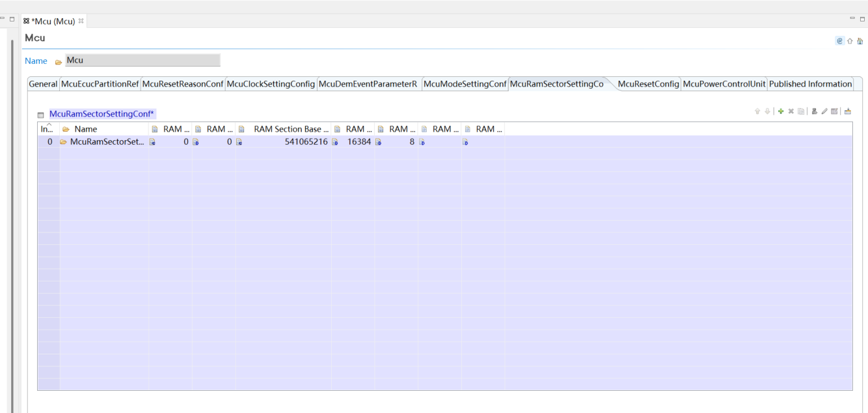Viewport: 868px width, 413px height.
Task: Delete the selected row using the X icon
Action: [791, 111]
